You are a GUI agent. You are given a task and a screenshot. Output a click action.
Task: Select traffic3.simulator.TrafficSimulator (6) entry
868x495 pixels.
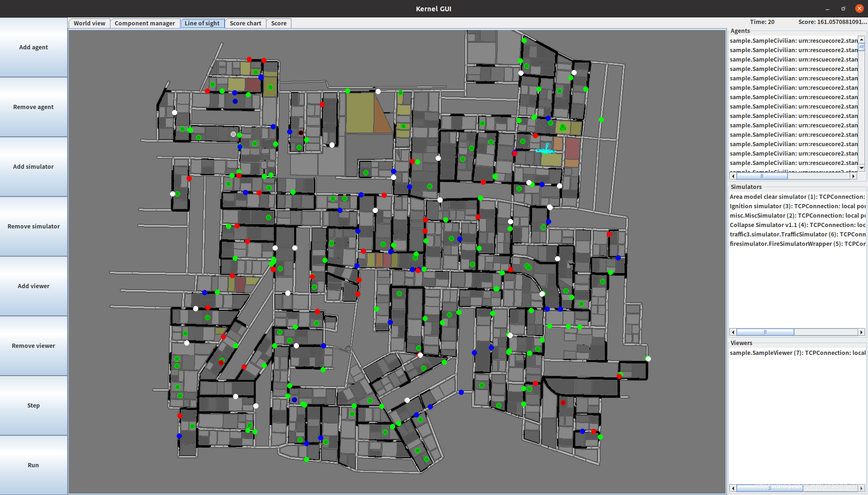(797, 235)
